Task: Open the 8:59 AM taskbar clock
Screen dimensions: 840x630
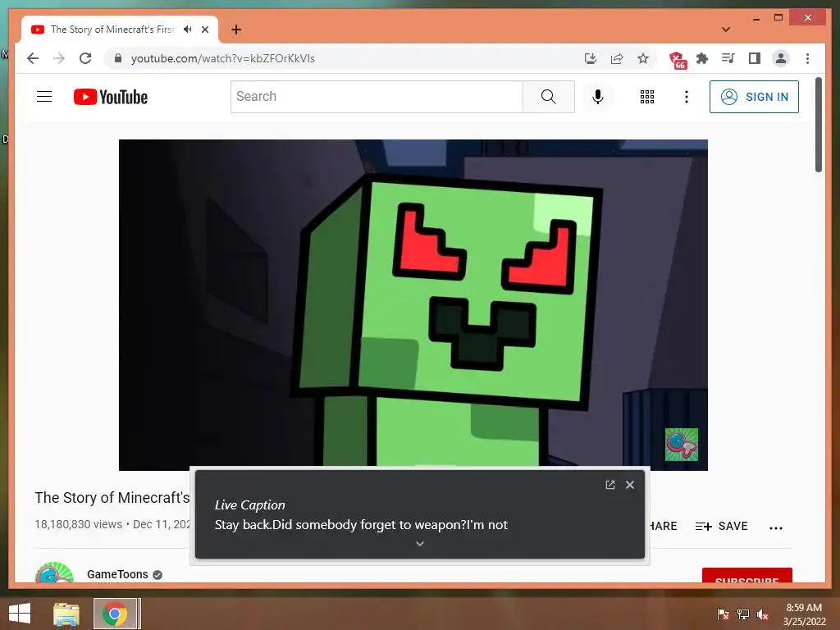Action: (x=804, y=614)
